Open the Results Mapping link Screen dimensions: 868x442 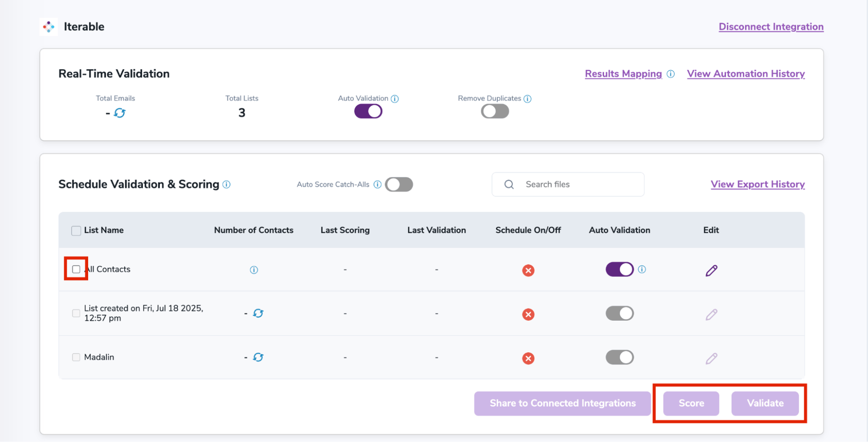623,74
